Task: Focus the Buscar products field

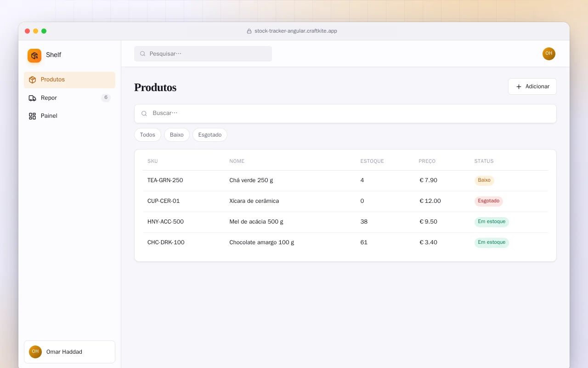Action: coord(345,114)
